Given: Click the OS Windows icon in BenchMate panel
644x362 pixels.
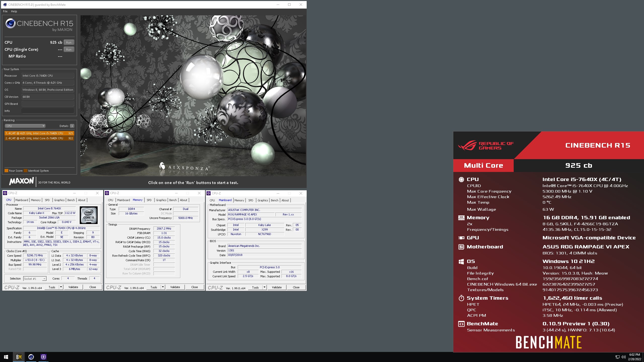Looking at the screenshot, I should tap(461, 261).
